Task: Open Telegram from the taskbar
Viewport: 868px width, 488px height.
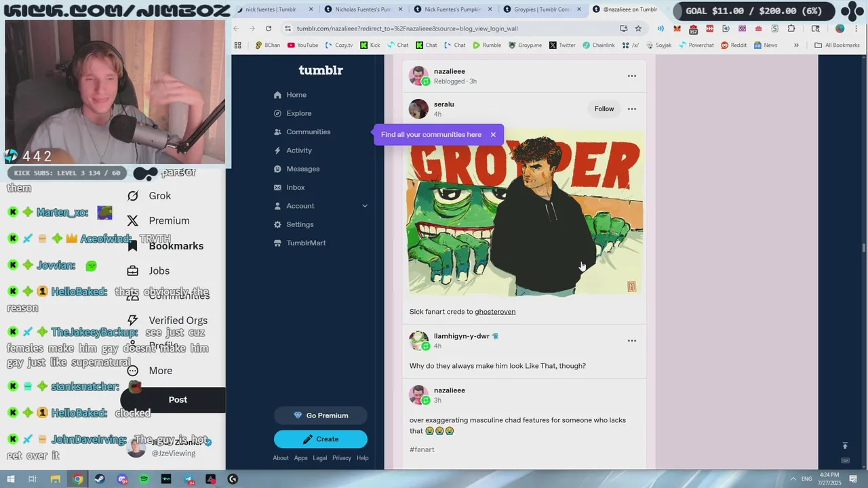Action: (x=189, y=479)
